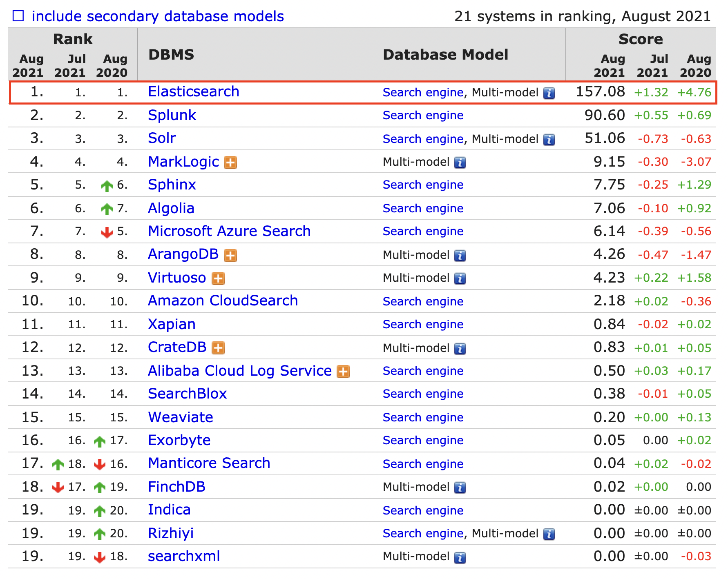Image resolution: width=728 pixels, height=579 pixels.
Task: Click green up arrow in Algolia row
Action: (x=107, y=209)
